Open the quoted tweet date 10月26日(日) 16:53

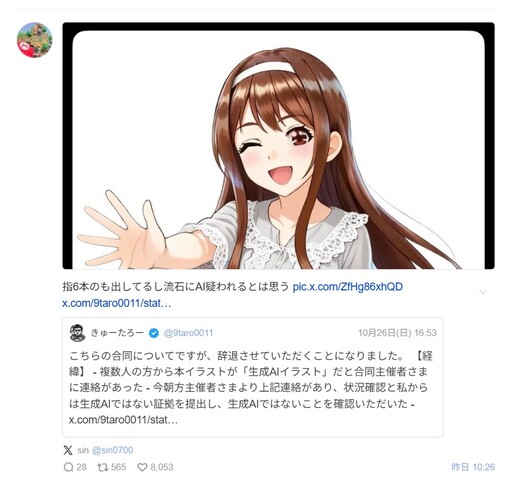tap(397, 333)
